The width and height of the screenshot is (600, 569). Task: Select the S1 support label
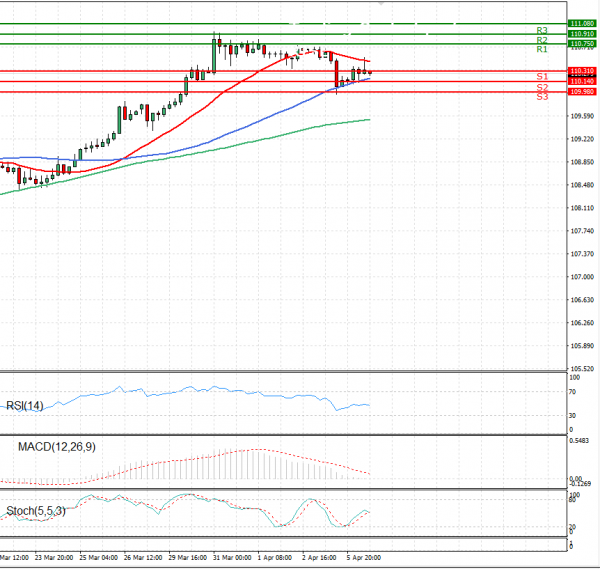pyautogui.click(x=541, y=76)
